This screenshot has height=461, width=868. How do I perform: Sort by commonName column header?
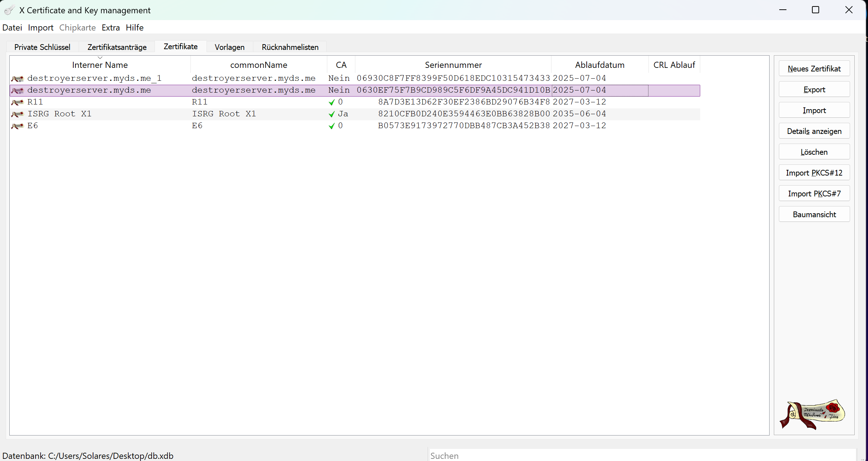click(259, 65)
